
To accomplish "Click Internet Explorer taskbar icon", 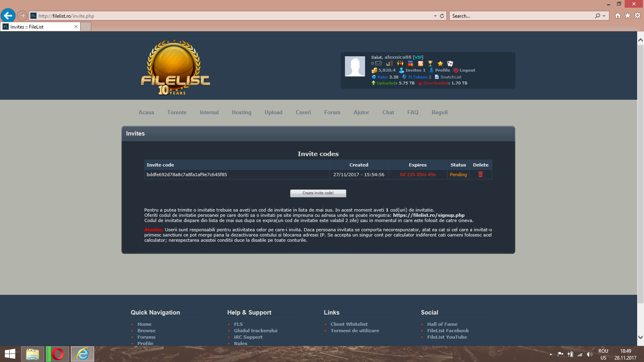I will point(83,354).
